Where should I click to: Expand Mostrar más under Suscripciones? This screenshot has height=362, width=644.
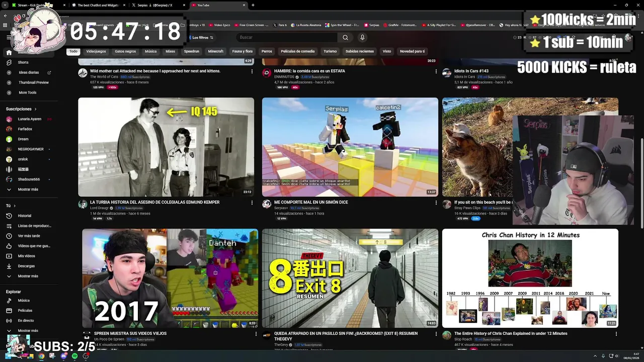coord(28,190)
